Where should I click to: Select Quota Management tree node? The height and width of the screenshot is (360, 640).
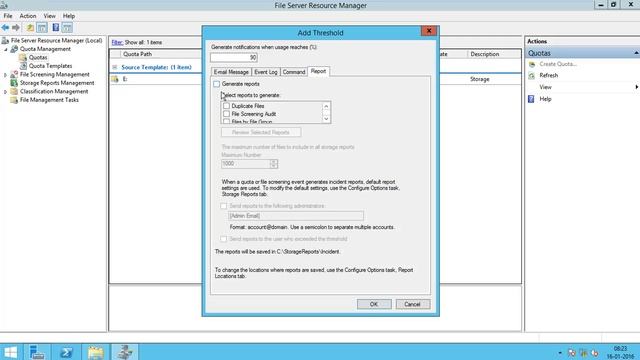pyautogui.click(x=45, y=49)
